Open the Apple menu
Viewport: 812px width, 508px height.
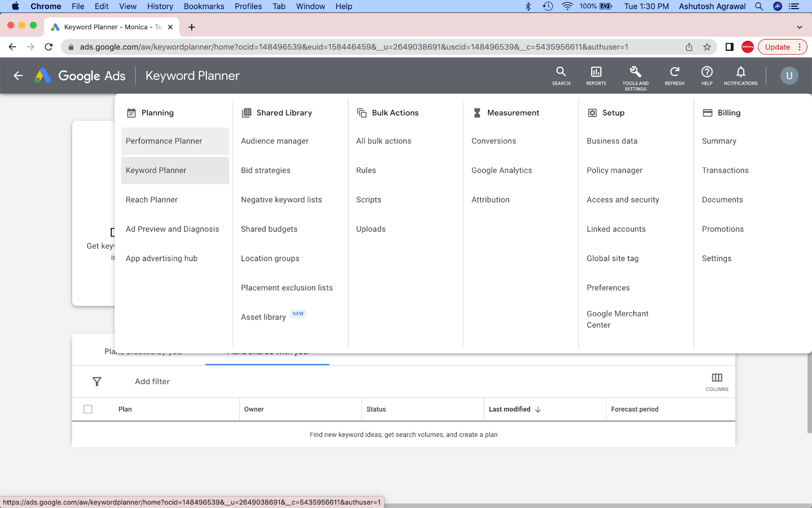pyautogui.click(x=15, y=6)
